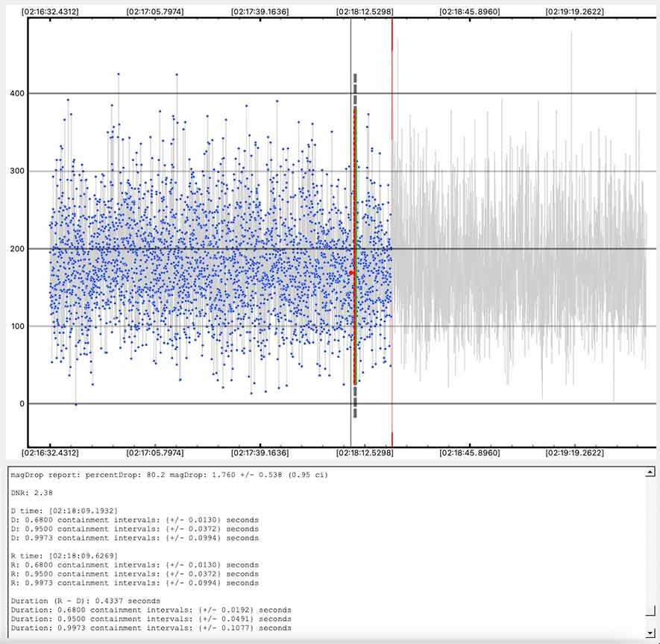
Task: Click the green-red occultation event bar
Action: [x=355, y=246]
